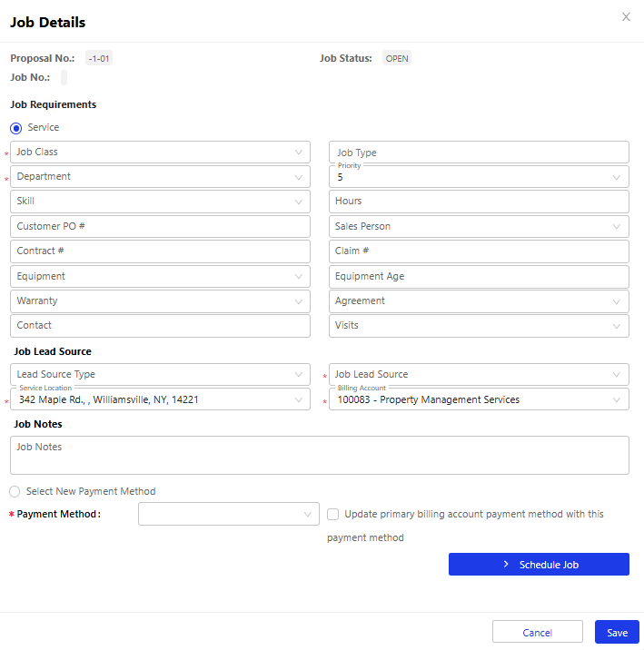Open the Billing Account dropdown

pyautogui.click(x=479, y=399)
